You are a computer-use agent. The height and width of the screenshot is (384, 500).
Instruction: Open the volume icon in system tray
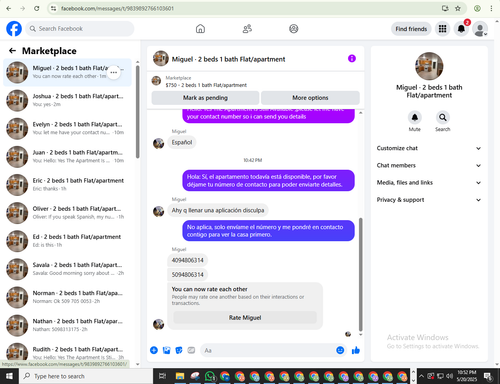point(449,376)
